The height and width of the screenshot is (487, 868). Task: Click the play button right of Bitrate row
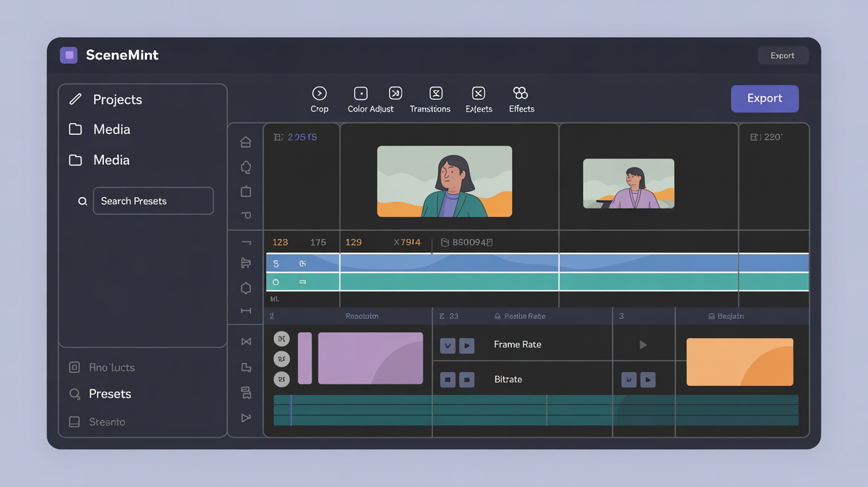tap(648, 380)
